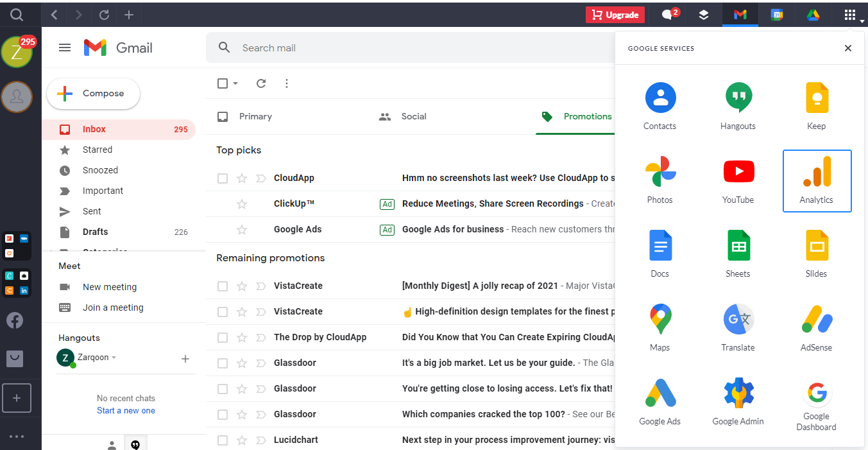Image resolution: width=868 pixels, height=450 pixels.
Task: Star the Google Ads ad email
Action: (242, 230)
